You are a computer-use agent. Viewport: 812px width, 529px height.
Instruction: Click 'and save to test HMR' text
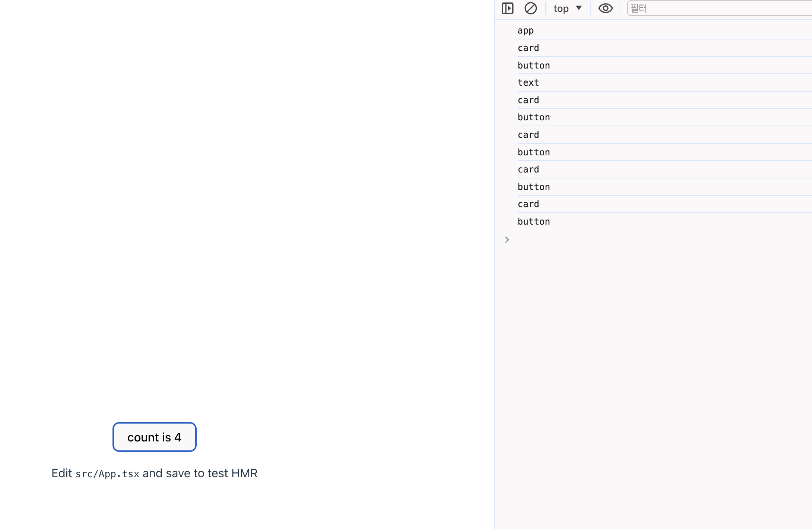click(200, 473)
